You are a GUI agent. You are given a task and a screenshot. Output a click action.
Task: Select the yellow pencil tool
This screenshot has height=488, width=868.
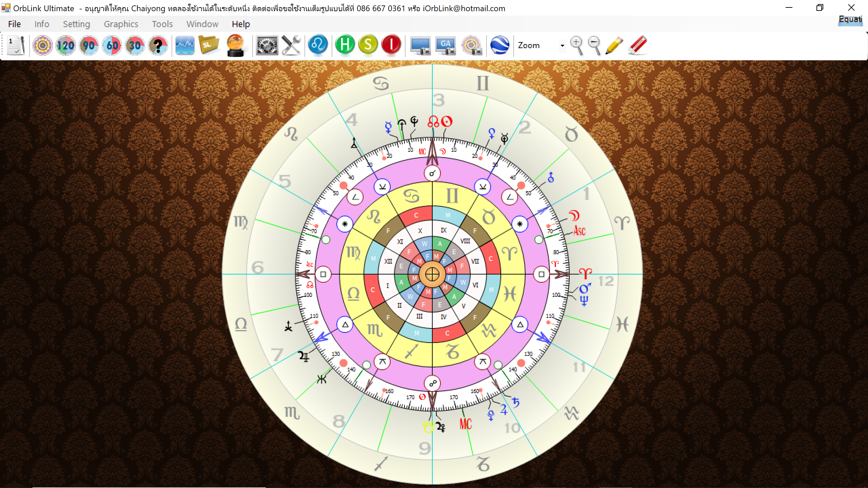(614, 45)
